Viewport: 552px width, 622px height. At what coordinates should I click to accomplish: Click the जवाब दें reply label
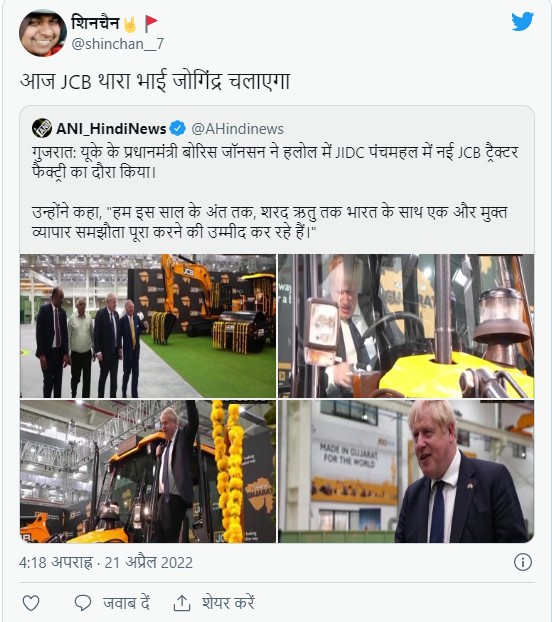pos(126,603)
